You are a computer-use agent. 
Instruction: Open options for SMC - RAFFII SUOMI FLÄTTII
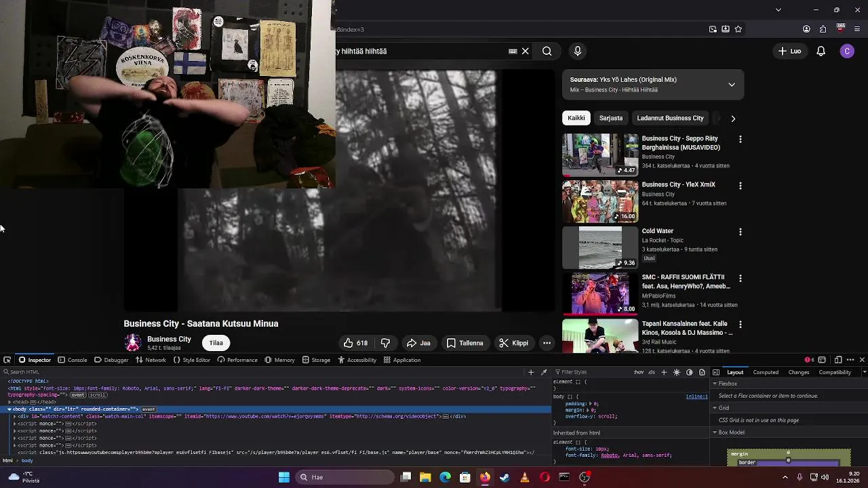740,278
